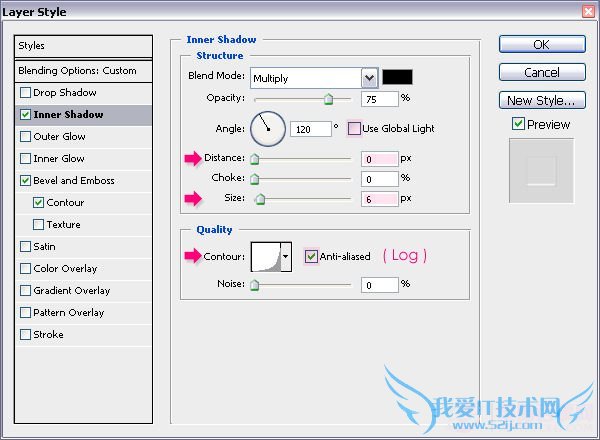Click the Angle value field showing 120
This screenshot has height=440, width=600.
(x=311, y=129)
